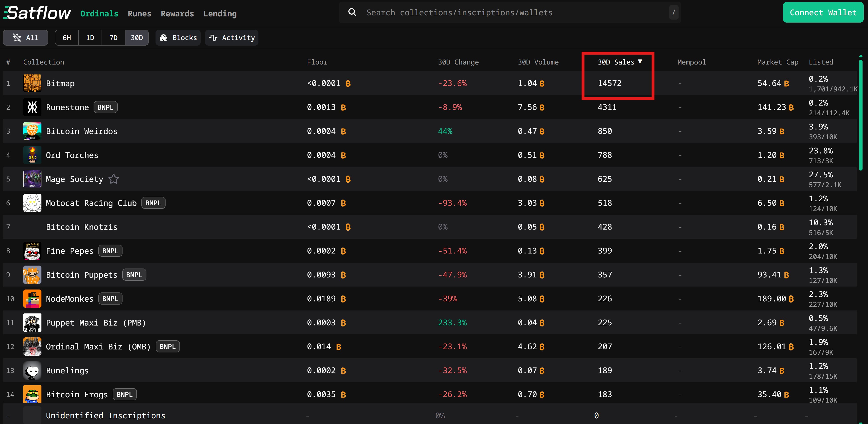Sort by Market Cap column
This screenshot has width=868, height=424.
[777, 62]
